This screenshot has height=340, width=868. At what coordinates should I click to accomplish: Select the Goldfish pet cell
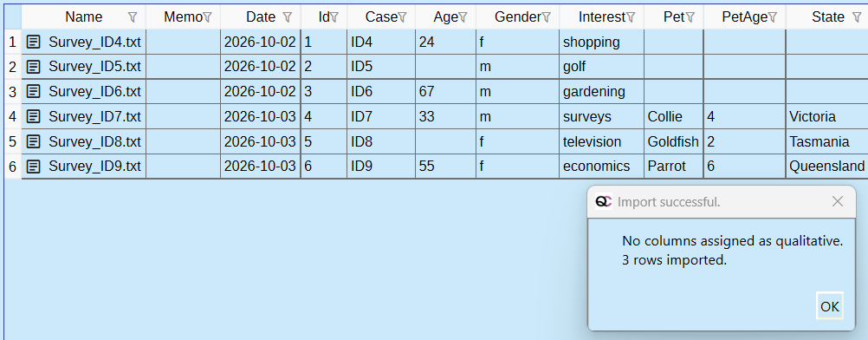(x=673, y=141)
